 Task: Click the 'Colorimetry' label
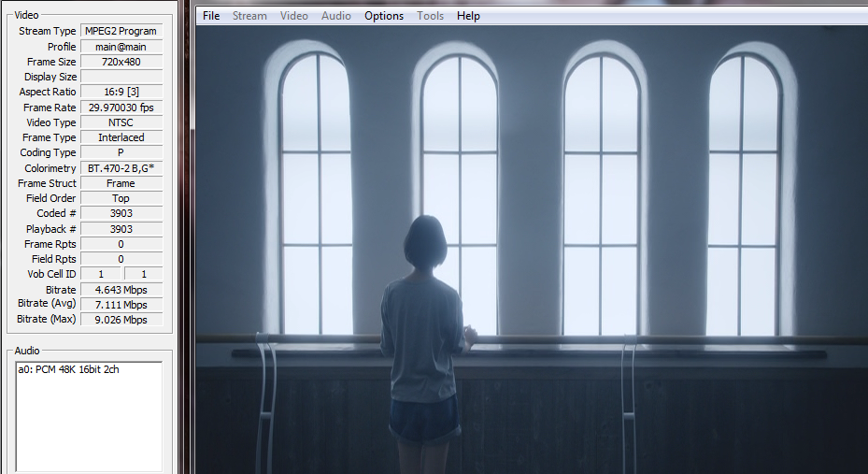coord(50,167)
